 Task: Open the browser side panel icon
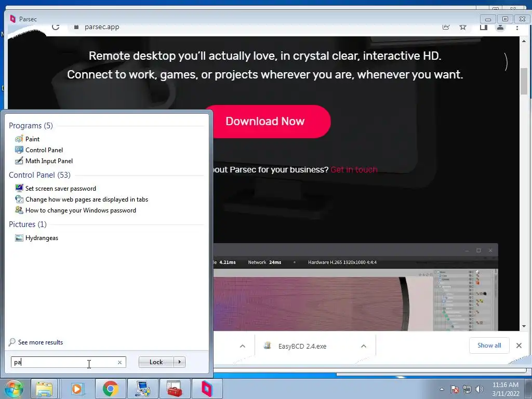(484, 27)
